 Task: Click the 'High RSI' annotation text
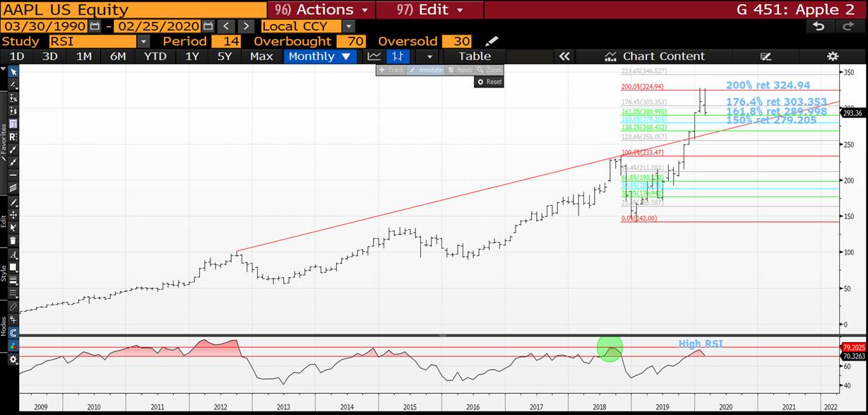[701, 344]
